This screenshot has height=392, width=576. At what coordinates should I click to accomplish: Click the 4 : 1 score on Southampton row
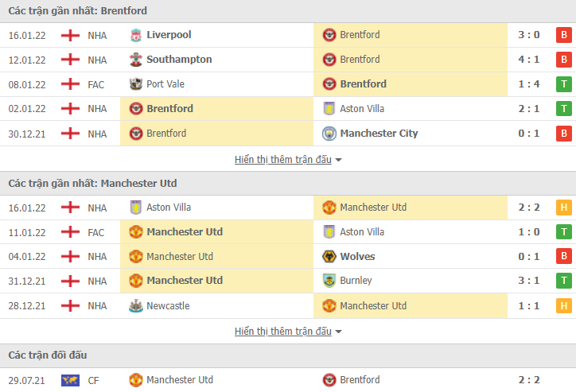click(529, 60)
